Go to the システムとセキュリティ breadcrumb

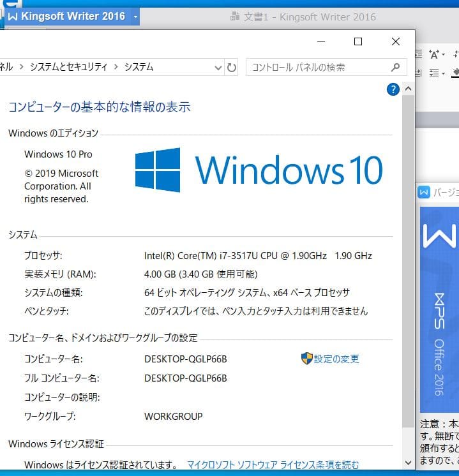pyautogui.click(x=70, y=66)
